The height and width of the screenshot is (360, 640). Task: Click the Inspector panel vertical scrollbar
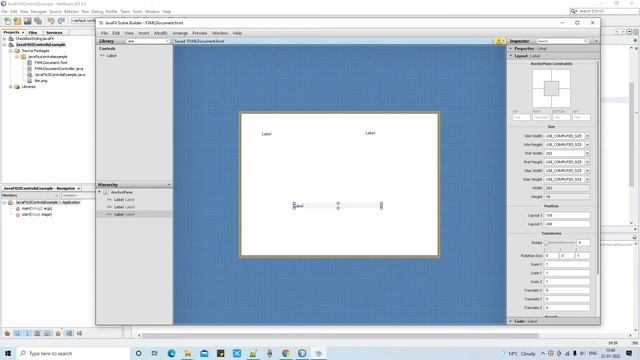[597, 167]
